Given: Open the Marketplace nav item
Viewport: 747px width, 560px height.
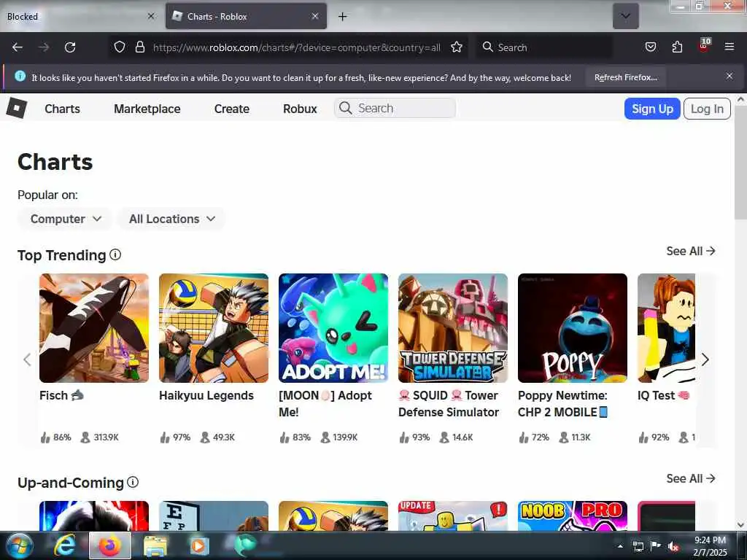Looking at the screenshot, I should tap(147, 109).
